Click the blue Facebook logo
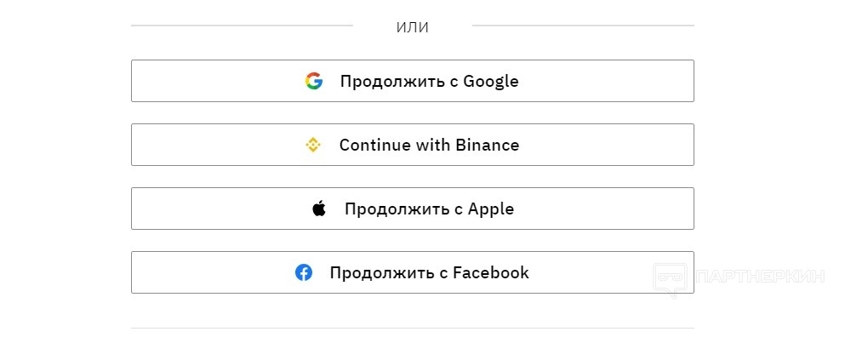 (x=304, y=272)
